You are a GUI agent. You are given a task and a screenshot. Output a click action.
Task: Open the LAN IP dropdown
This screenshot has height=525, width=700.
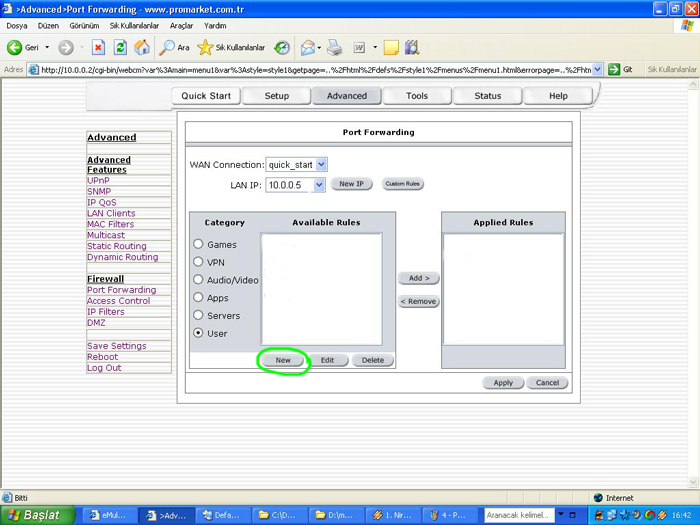click(x=295, y=185)
